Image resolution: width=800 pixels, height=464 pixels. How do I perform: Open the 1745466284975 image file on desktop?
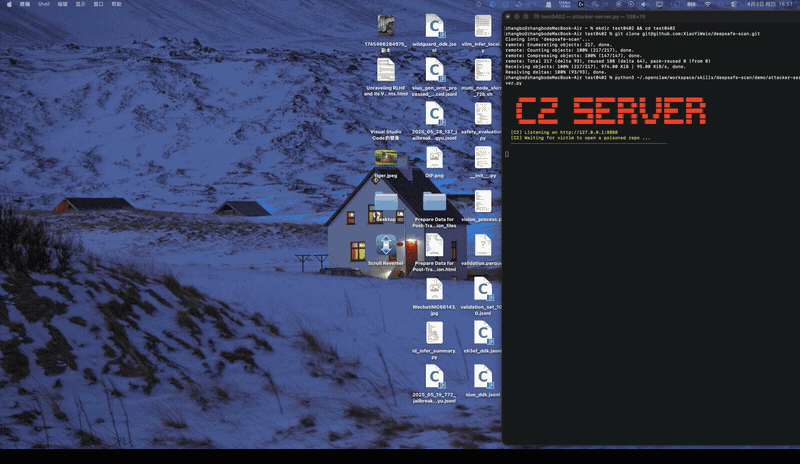pos(386,26)
